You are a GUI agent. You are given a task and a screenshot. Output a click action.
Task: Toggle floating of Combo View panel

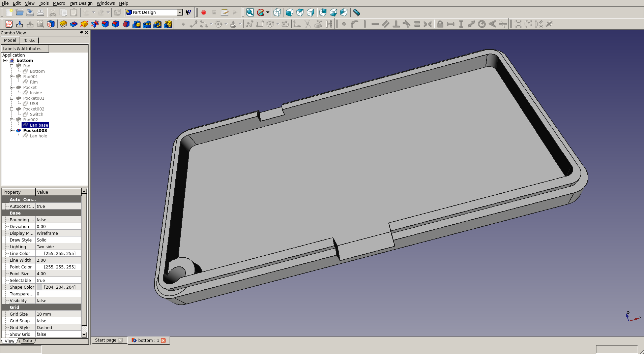click(x=81, y=33)
